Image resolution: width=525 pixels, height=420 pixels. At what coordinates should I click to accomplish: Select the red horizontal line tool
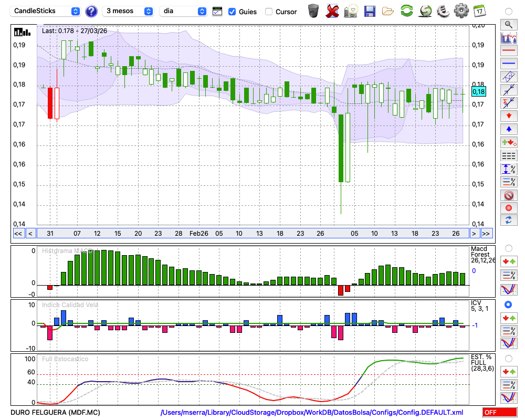(x=508, y=51)
